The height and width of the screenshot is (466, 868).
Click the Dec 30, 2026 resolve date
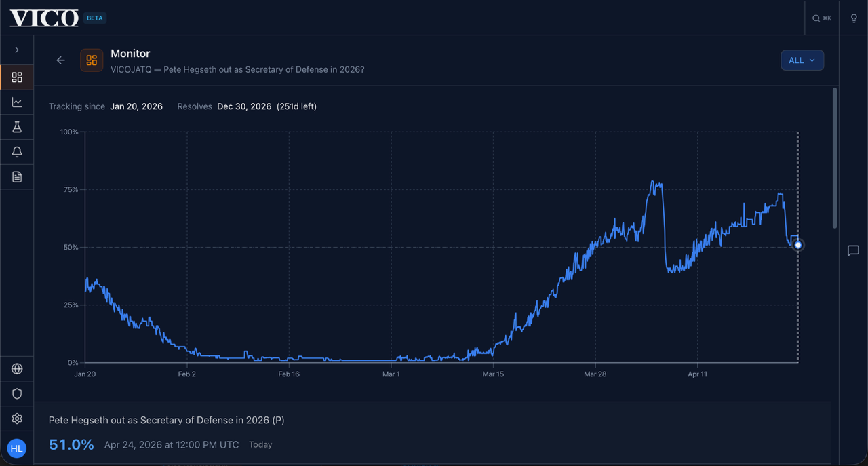(x=244, y=106)
